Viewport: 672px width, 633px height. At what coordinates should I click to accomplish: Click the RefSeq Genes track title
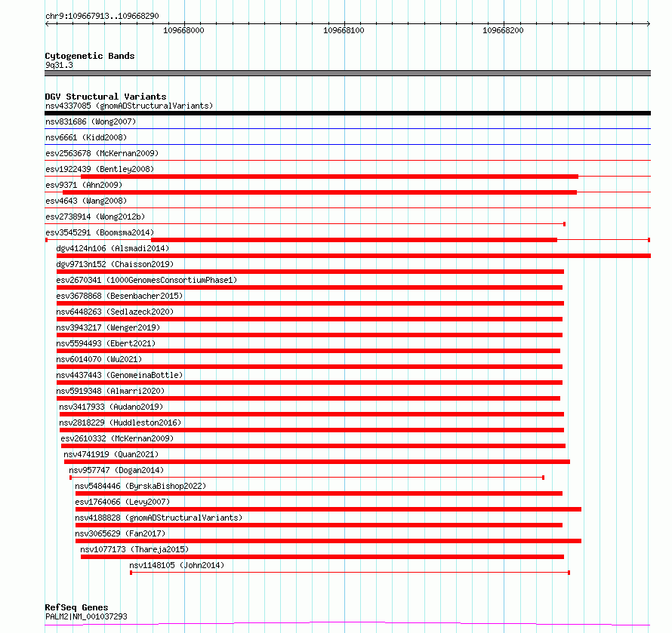click(76, 607)
